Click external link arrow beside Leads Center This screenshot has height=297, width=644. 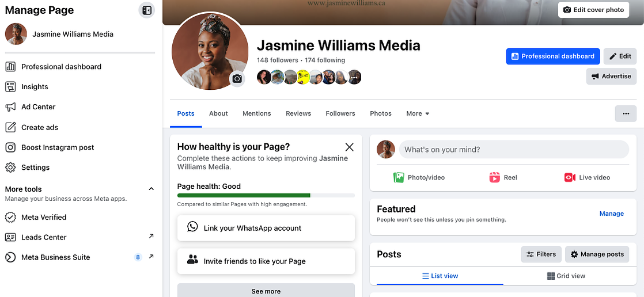[x=151, y=237]
